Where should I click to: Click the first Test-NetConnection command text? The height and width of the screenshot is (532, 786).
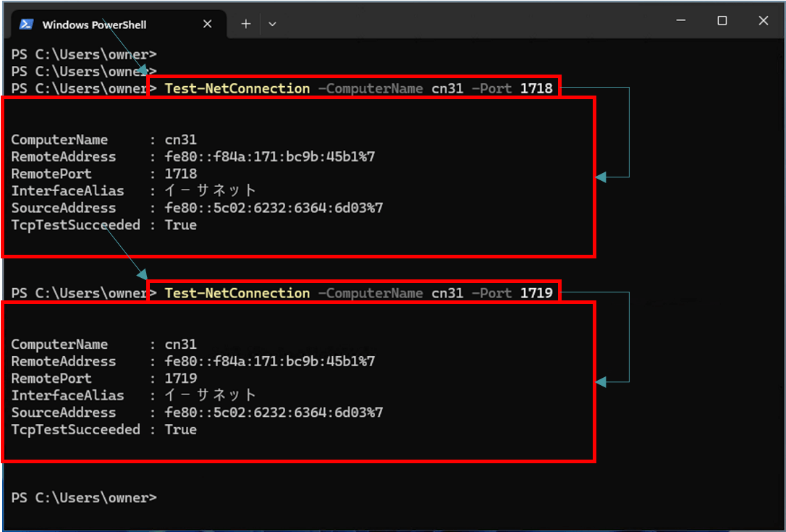[x=237, y=88]
